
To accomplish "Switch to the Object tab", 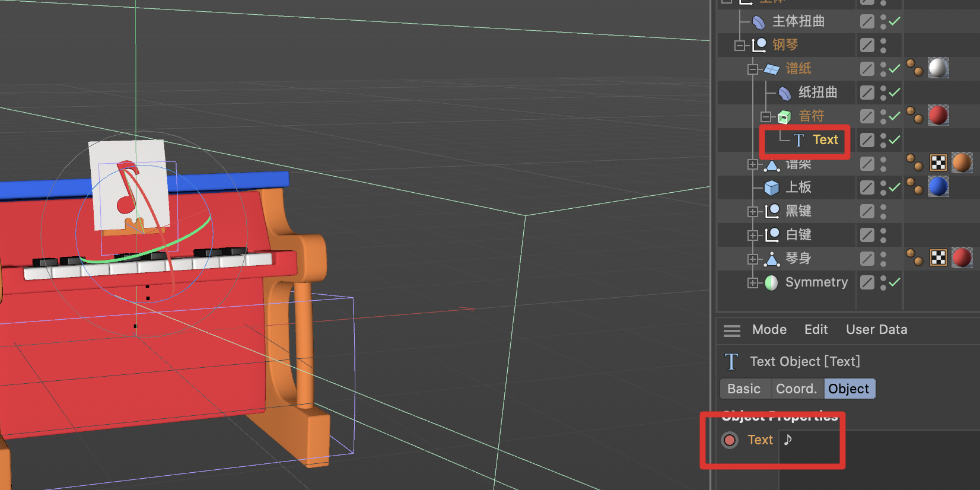I will 849,389.
